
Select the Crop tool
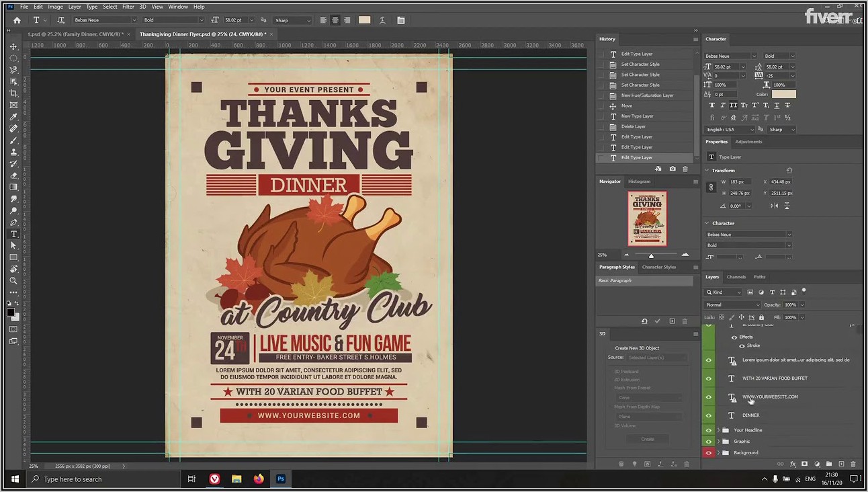13,93
